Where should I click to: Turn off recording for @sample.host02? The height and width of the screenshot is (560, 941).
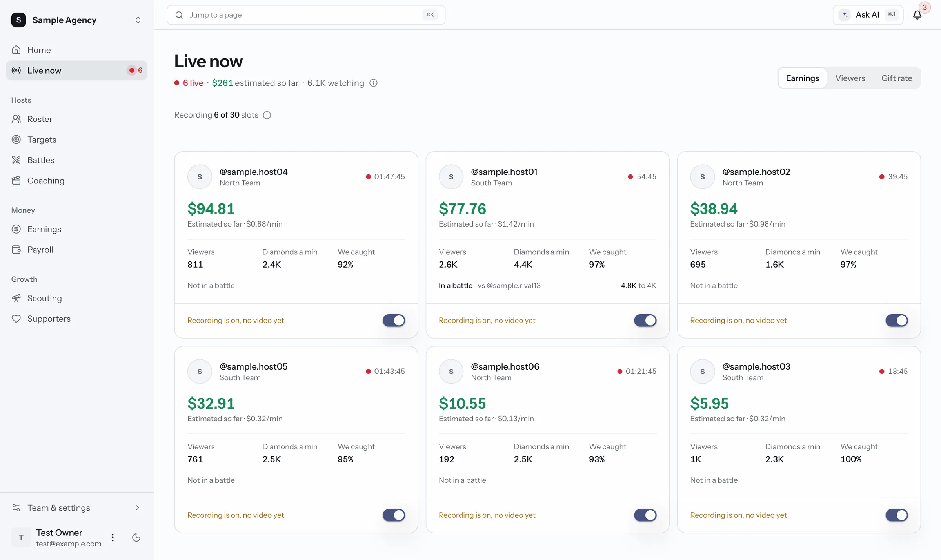[x=896, y=321]
